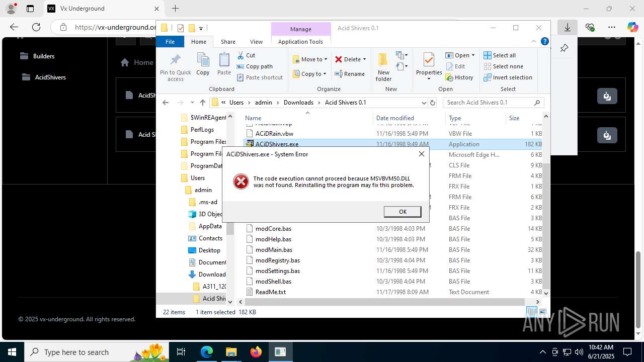Click Paste shortcut in the ribbon
Screen dimensions: 644x362
(x=260, y=77)
